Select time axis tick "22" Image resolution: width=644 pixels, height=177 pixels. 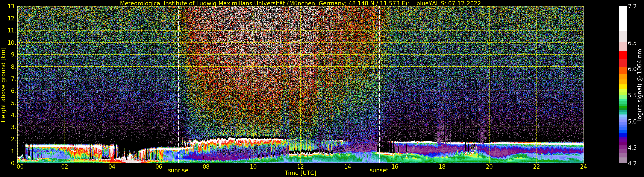536,167
